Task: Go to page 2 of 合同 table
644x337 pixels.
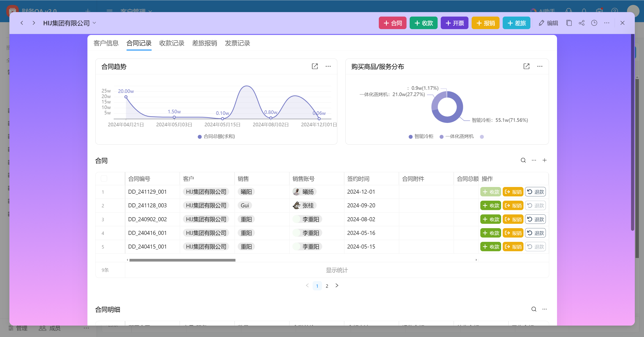Action: point(327,286)
